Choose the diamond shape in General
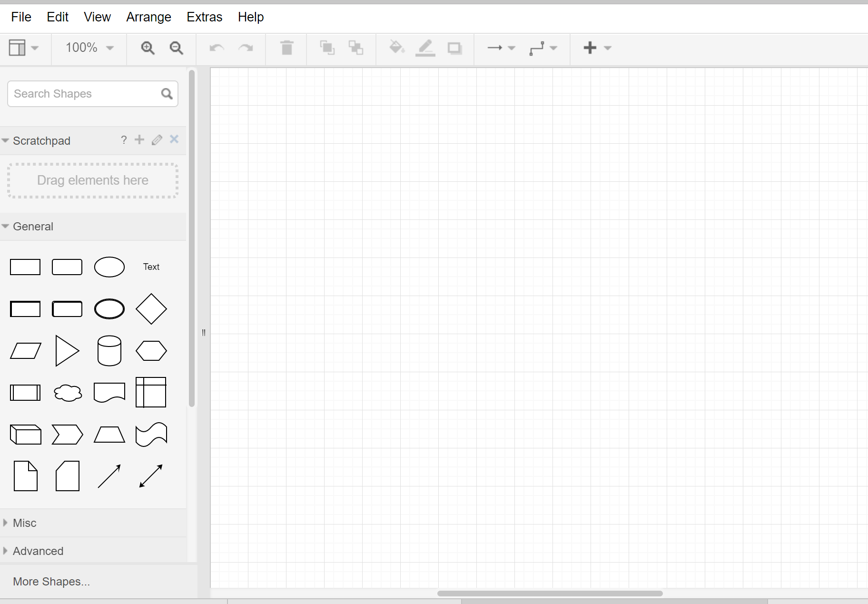Screen dimensions: 868x604 (x=151, y=309)
